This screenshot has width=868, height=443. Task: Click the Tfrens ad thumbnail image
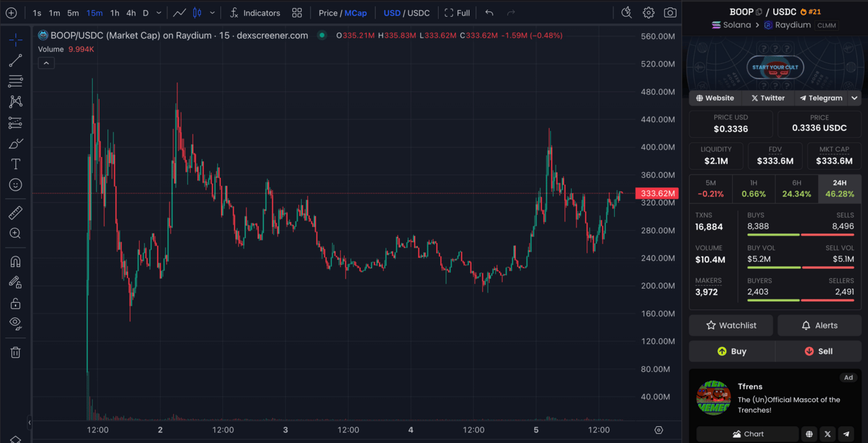coord(713,397)
